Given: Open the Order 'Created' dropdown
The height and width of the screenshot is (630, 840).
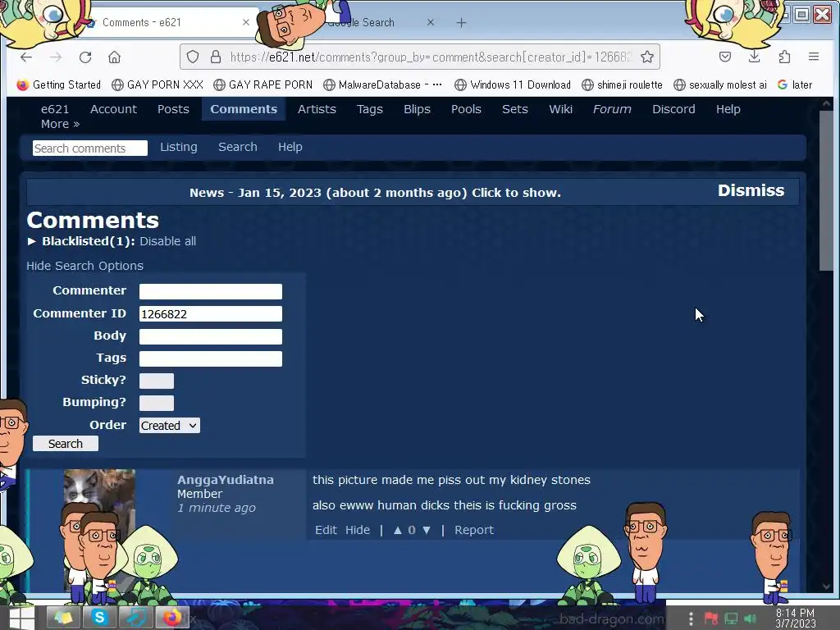Looking at the screenshot, I should click(169, 426).
